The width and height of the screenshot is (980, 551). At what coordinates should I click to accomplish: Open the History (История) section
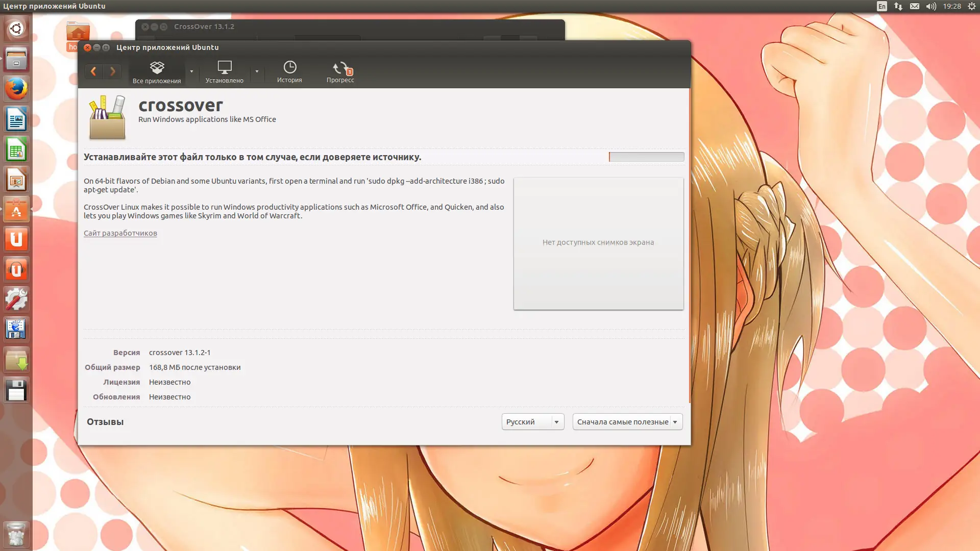click(x=289, y=72)
